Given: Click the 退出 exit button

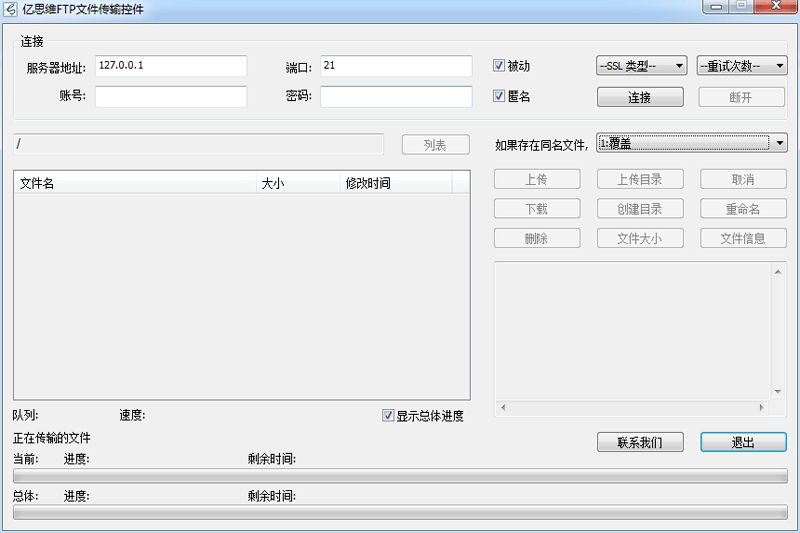Looking at the screenshot, I should [743, 442].
